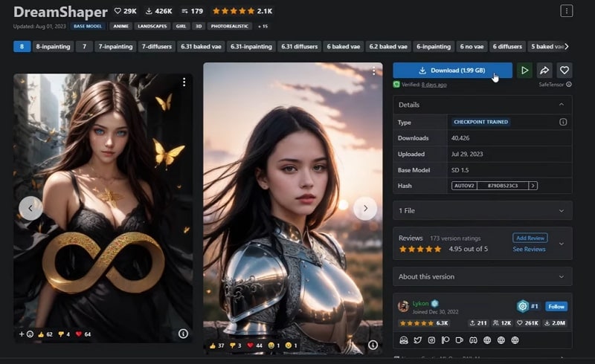The width and height of the screenshot is (595, 364).
Task: Select the 6.31 baked vae tab
Action: click(201, 47)
